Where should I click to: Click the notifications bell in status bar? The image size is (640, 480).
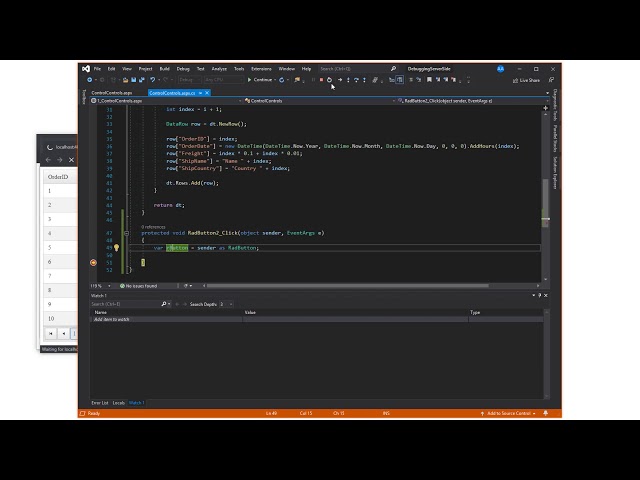point(553,413)
